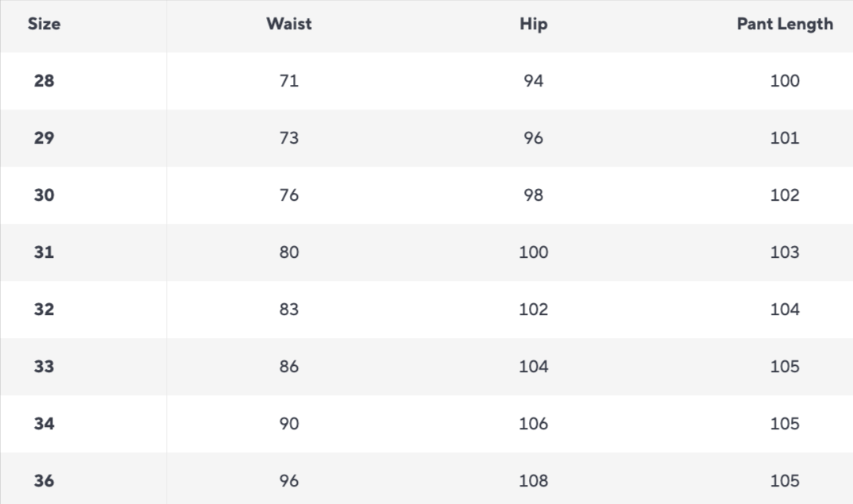The height and width of the screenshot is (504, 853).
Task: Click the Hip column header
Action: (x=534, y=24)
